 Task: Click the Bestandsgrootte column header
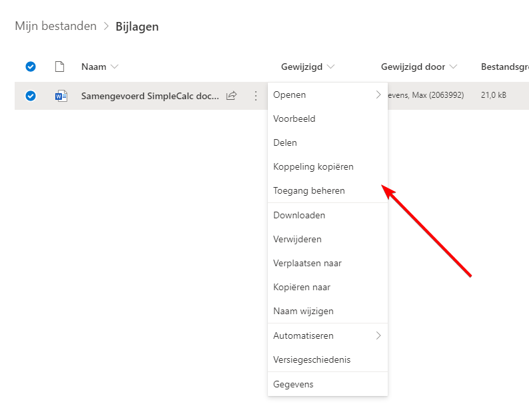[504, 67]
